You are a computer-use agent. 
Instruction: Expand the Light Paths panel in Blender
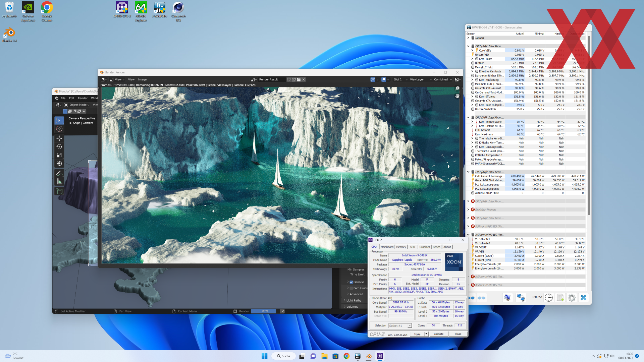[354, 301]
